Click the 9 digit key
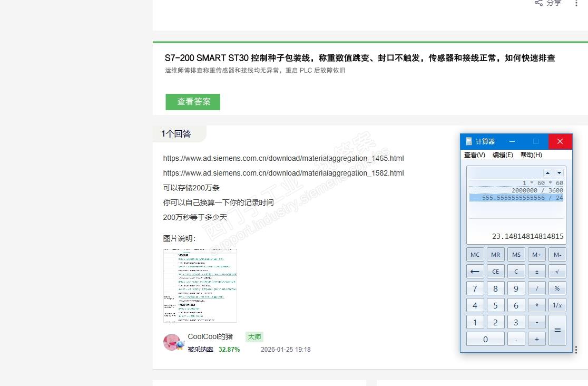The image size is (588, 386). pyautogui.click(x=516, y=288)
